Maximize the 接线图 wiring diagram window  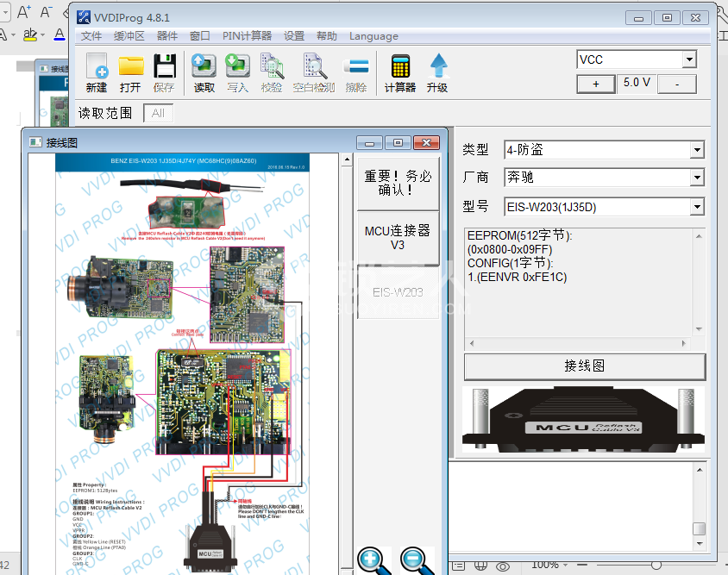pyautogui.click(x=398, y=142)
